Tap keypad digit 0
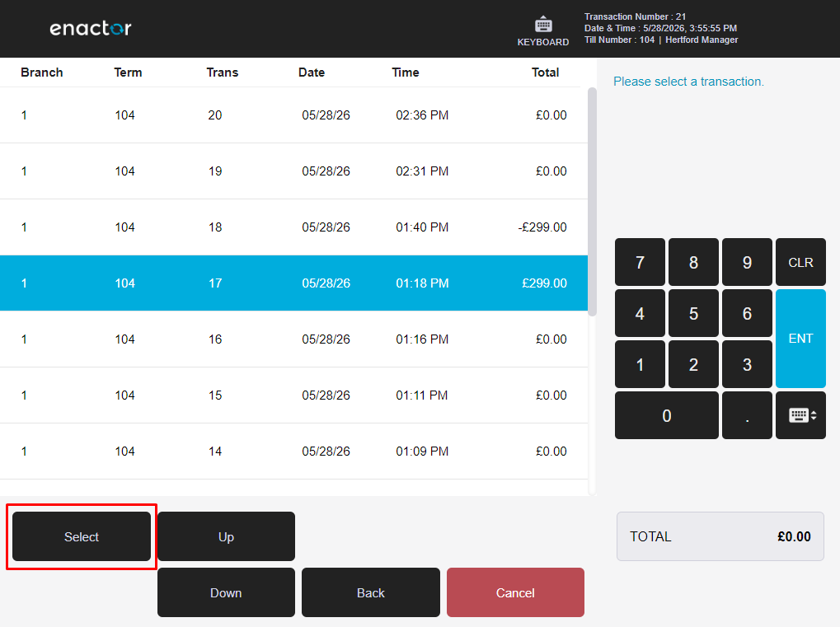Image resolution: width=840 pixels, height=627 pixels. click(666, 415)
